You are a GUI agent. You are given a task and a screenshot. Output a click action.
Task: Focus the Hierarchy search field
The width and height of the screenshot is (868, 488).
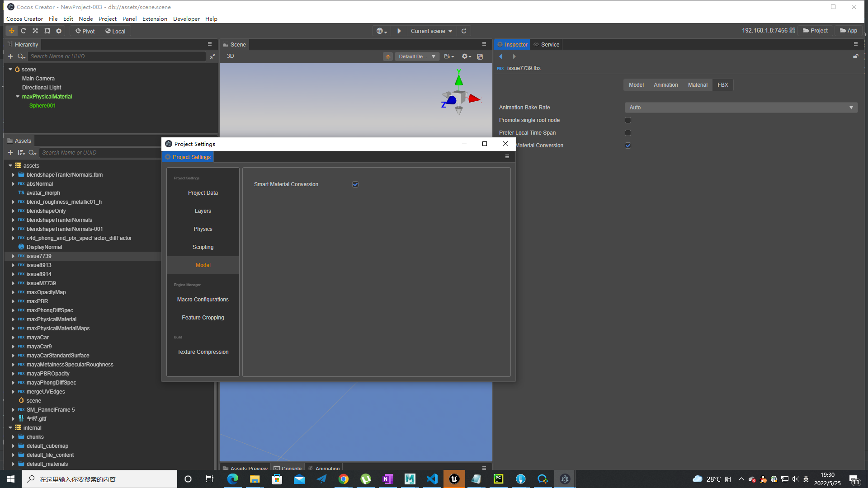[117, 56]
